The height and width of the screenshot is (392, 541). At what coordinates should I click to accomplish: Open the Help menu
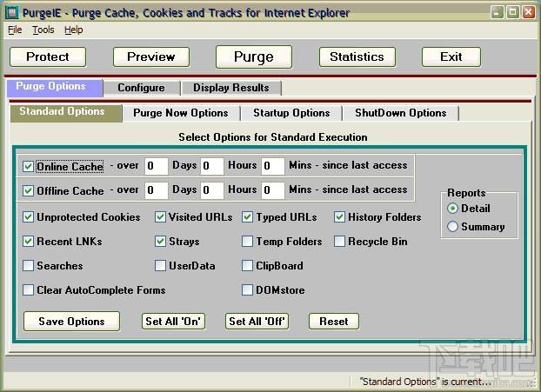pyautogui.click(x=73, y=30)
